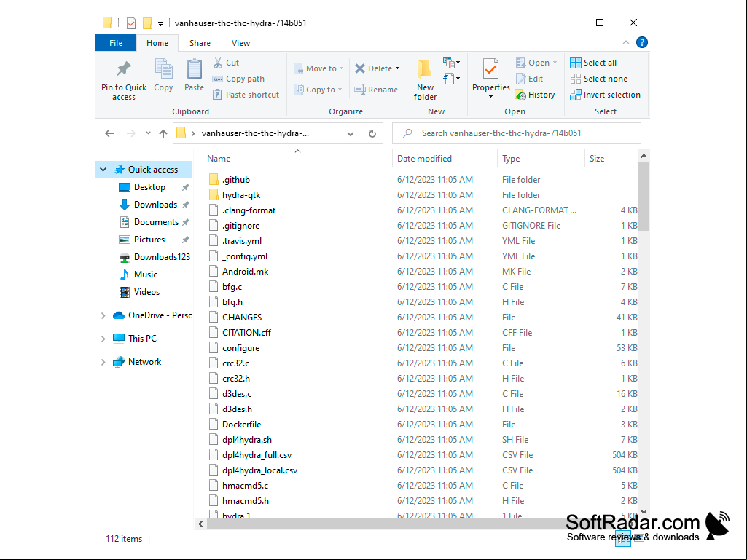This screenshot has height=560, width=747.
Task: Open recent locations dropdown
Action: 148,133
